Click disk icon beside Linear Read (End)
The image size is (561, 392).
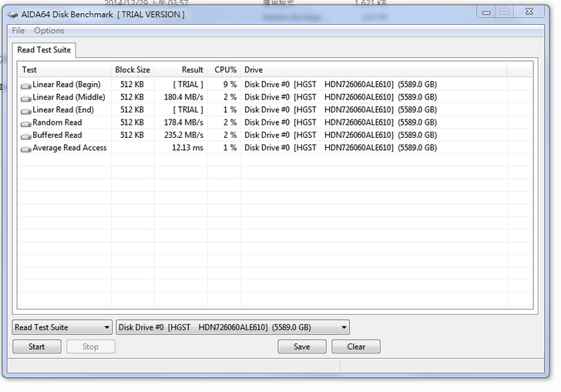[x=25, y=111]
